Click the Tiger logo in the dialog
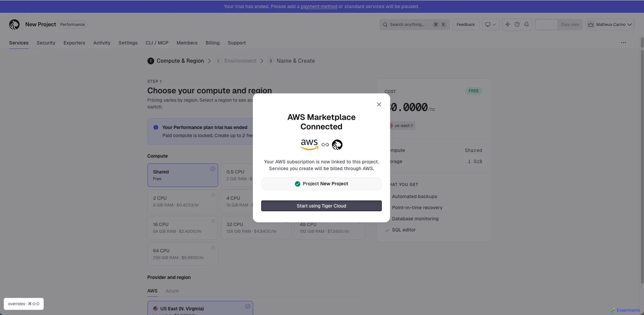644x315 pixels. [x=337, y=145]
